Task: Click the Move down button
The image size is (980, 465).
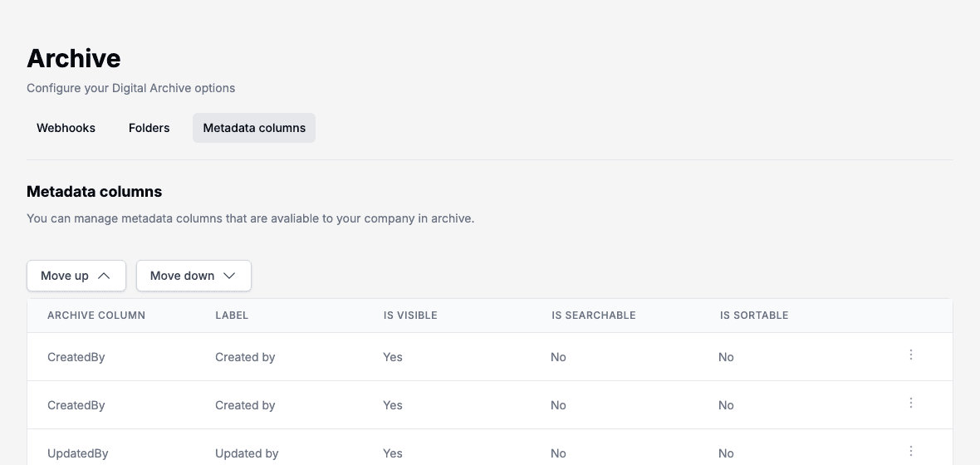Action: (x=194, y=276)
